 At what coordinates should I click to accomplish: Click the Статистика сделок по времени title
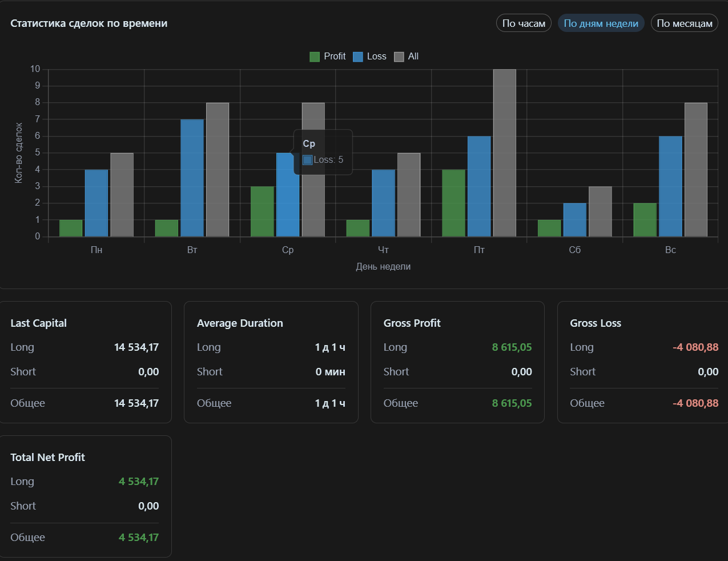tap(89, 23)
